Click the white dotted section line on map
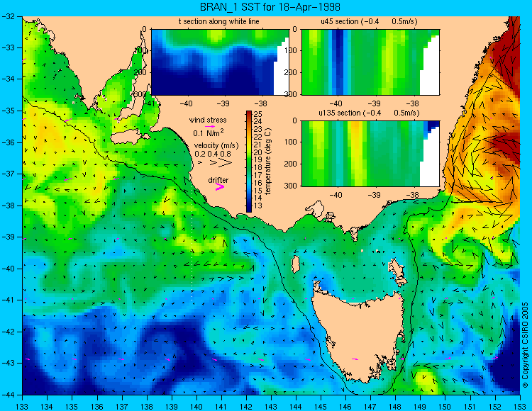 coord(192,242)
